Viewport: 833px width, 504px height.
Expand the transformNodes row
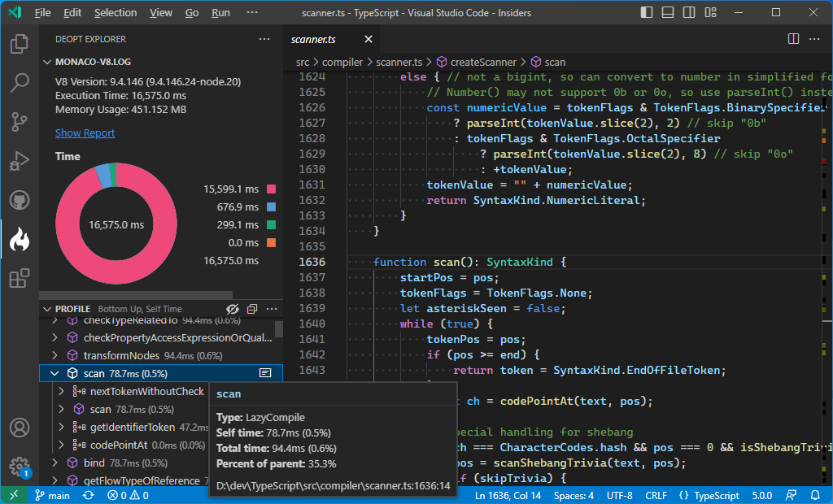55,355
